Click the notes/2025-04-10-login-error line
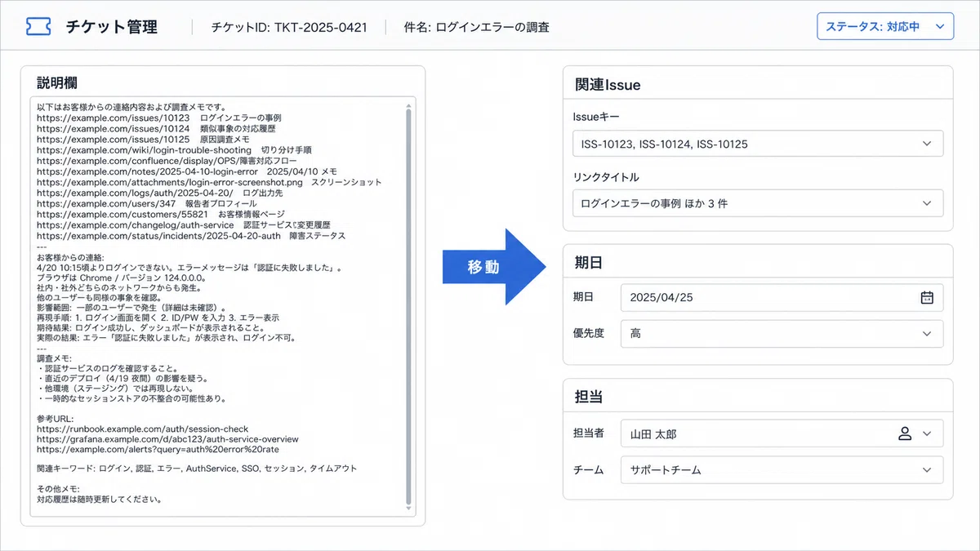Image resolution: width=980 pixels, height=551 pixels. click(x=186, y=171)
